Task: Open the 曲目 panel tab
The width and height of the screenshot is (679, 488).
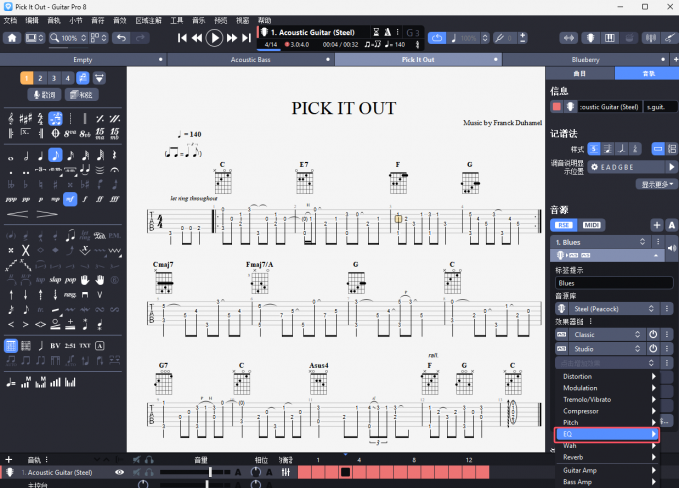Action: (x=579, y=74)
